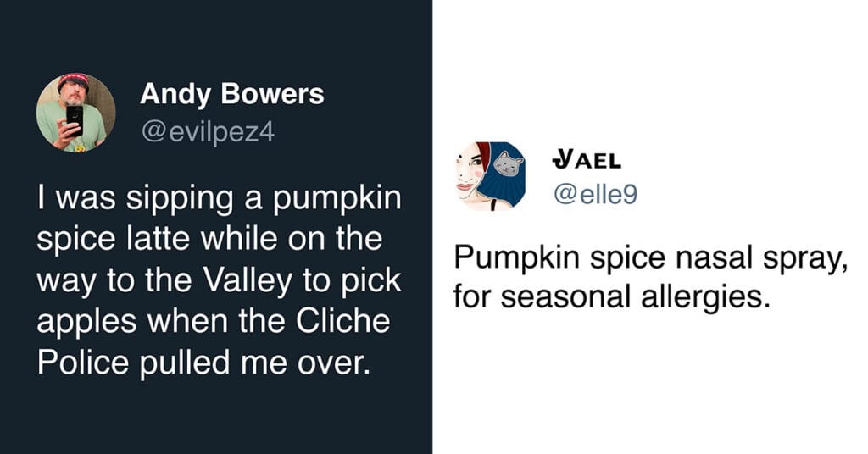868x454 pixels.
Task: Click the phone in Andy Bowers' avatar
Action: point(75,119)
